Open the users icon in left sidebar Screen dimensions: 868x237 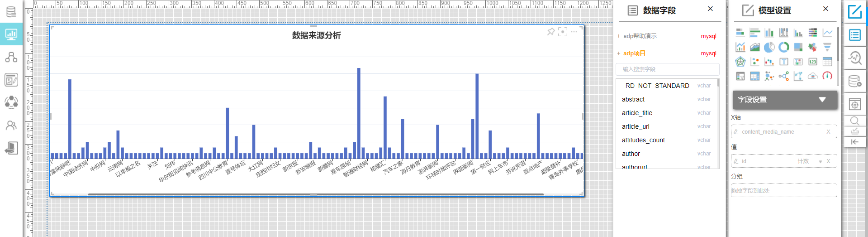click(11, 126)
